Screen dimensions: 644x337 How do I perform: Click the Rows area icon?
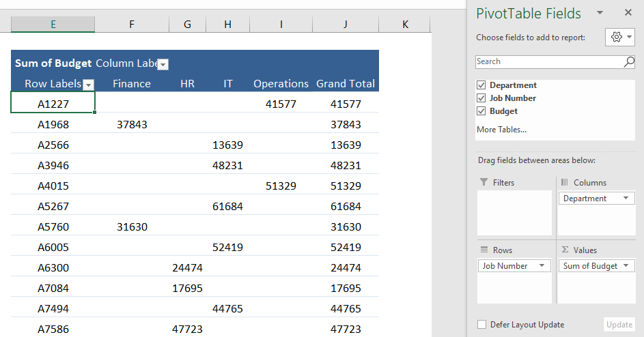484,250
